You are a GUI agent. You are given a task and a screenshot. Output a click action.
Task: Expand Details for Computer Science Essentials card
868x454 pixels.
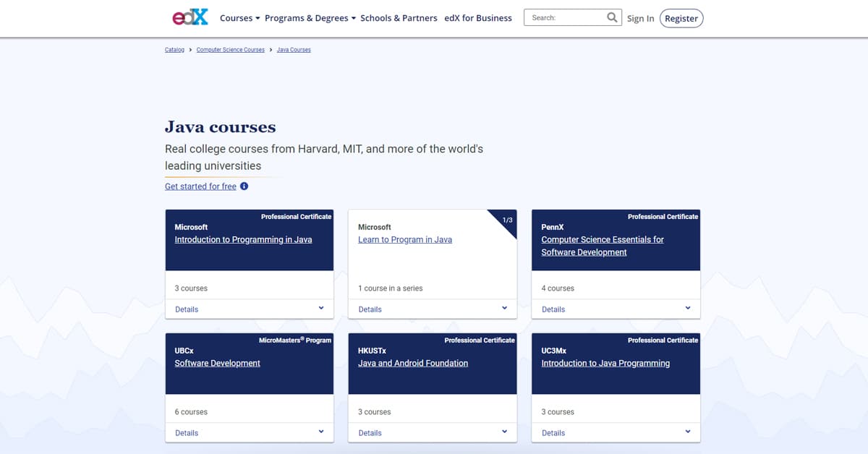tap(616, 309)
